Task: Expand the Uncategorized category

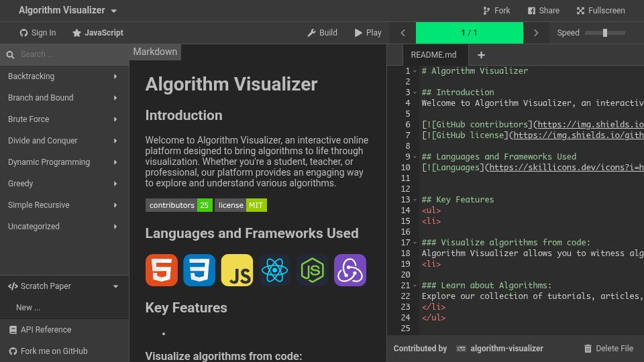Action: tap(64, 227)
